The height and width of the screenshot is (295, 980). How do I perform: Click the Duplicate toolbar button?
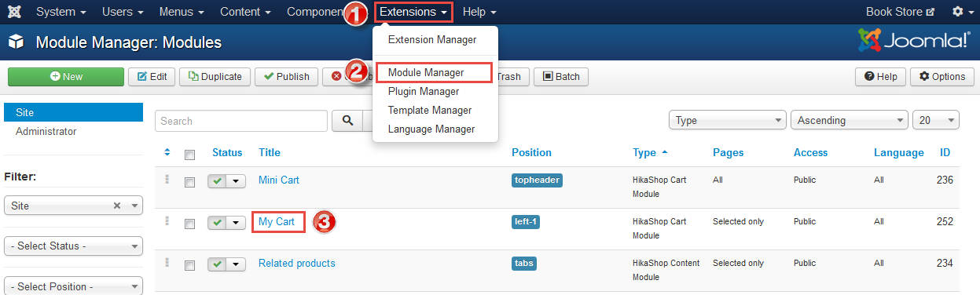215,76
